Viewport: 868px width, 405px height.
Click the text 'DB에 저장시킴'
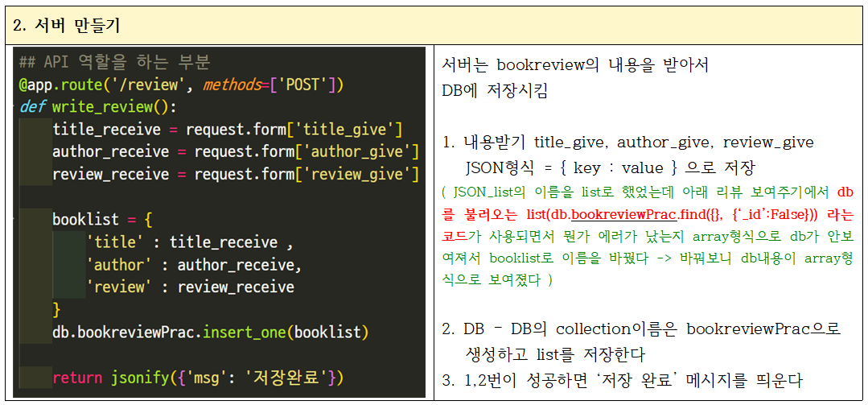coord(495,90)
